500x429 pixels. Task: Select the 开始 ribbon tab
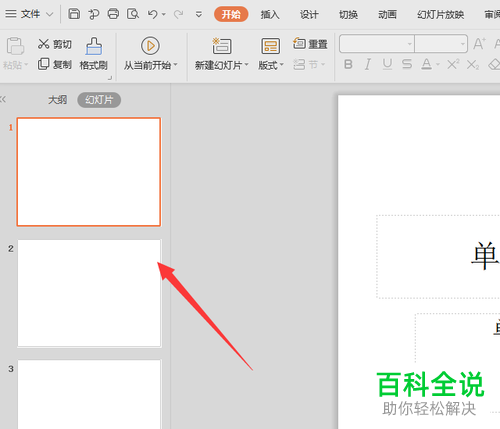tap(231, 14)
